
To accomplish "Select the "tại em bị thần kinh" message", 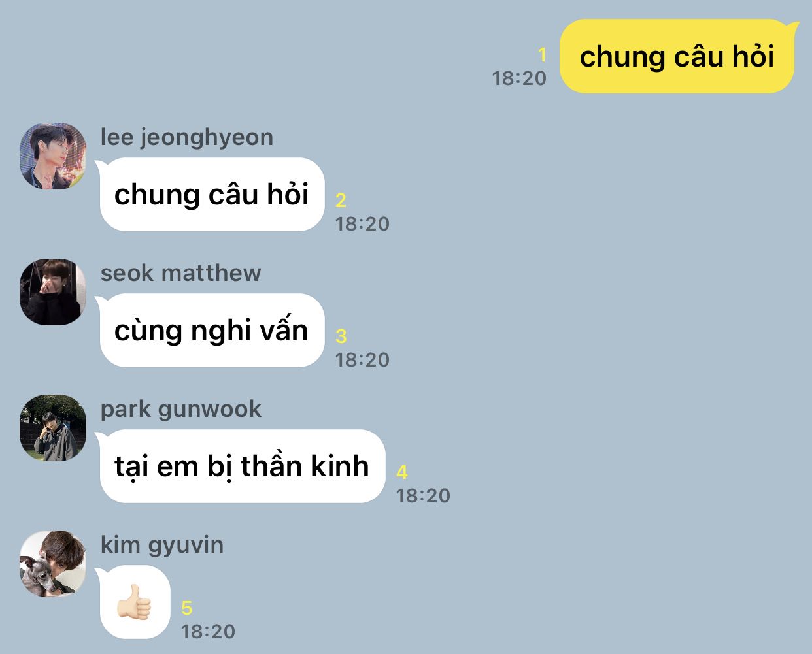I will click(x=241, y=466).
